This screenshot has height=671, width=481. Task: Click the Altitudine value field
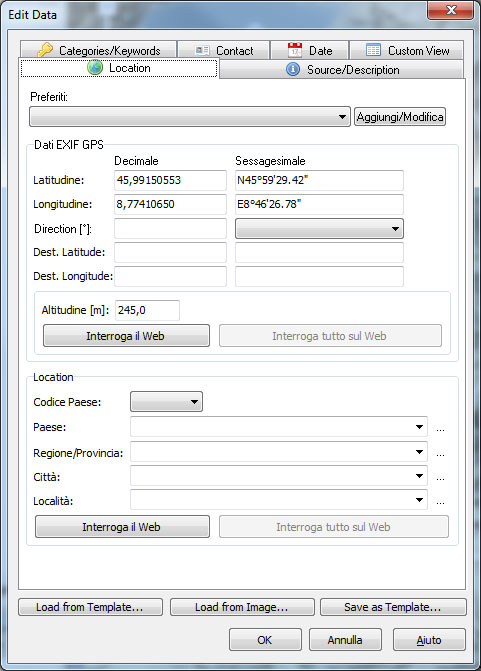click(x=147, y=310)
